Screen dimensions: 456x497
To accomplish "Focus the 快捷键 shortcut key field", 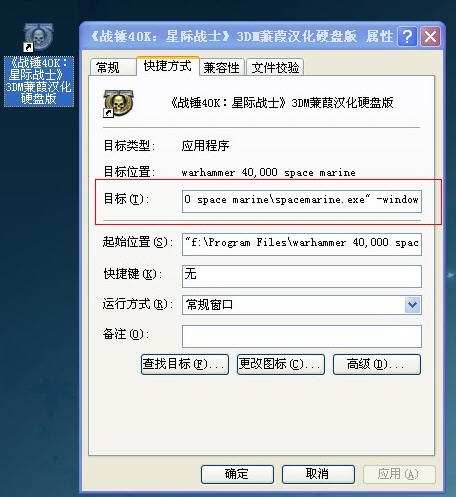I will (302, 276).
